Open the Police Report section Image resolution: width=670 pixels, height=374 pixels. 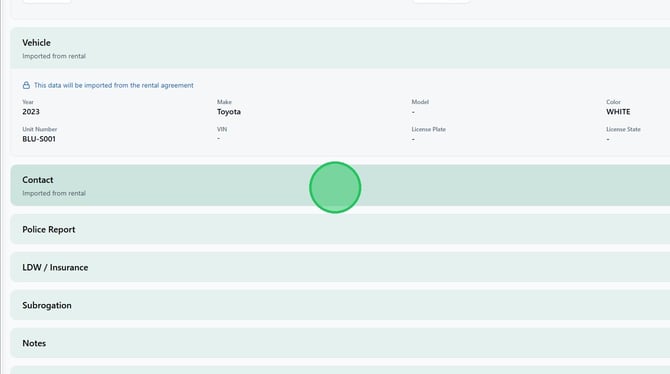pyautogui.click(x=340, y=229)
